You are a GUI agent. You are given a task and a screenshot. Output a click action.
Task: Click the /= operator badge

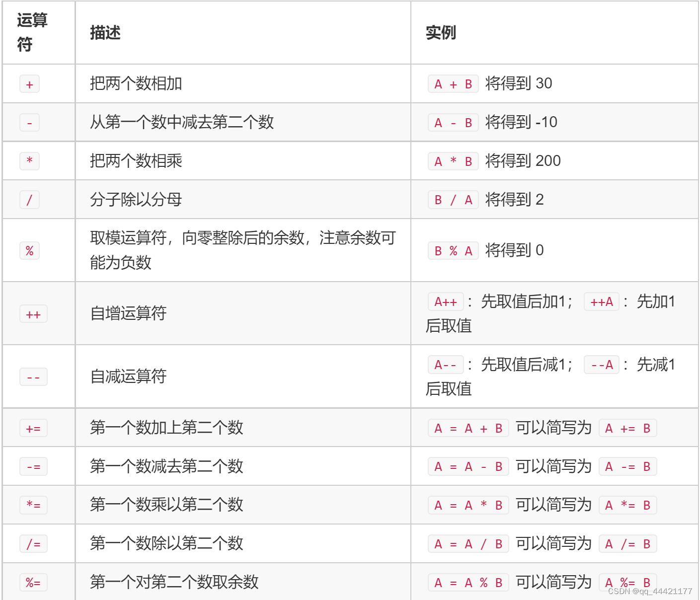[33, 543]
